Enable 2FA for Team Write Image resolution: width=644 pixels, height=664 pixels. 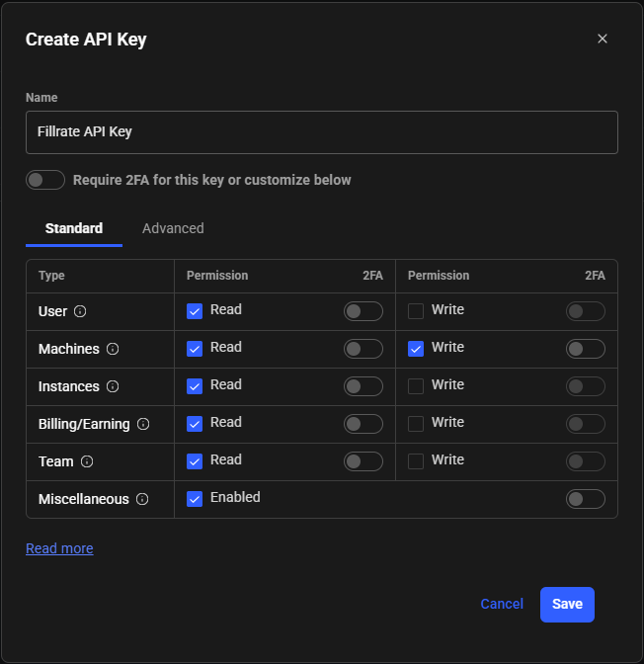pos(586,461)
